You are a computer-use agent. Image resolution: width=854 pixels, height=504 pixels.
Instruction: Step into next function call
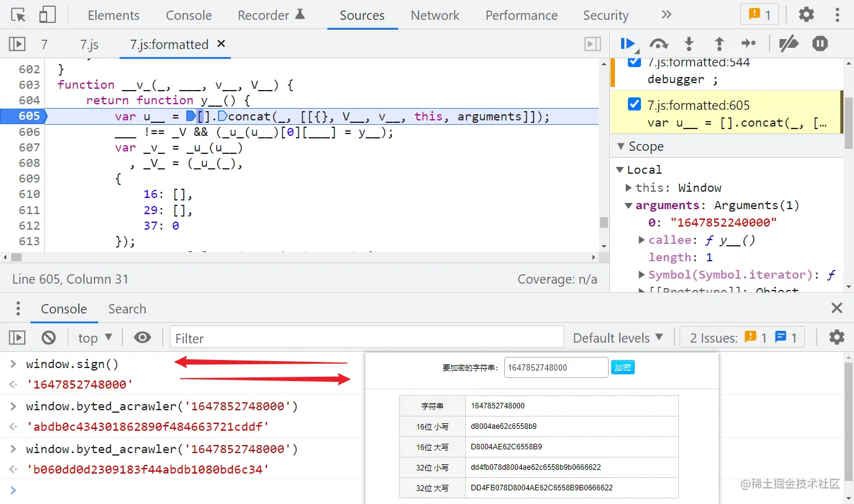click(x=689, y=43)
